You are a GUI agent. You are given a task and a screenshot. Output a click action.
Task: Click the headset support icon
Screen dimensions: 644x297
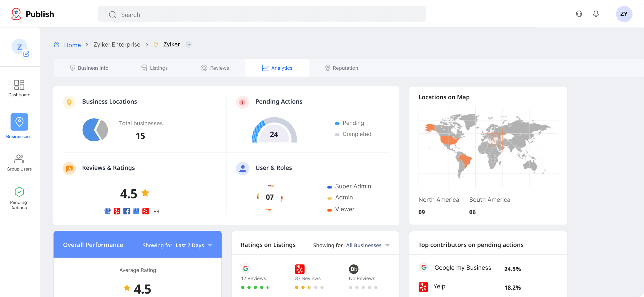(579, 14)
